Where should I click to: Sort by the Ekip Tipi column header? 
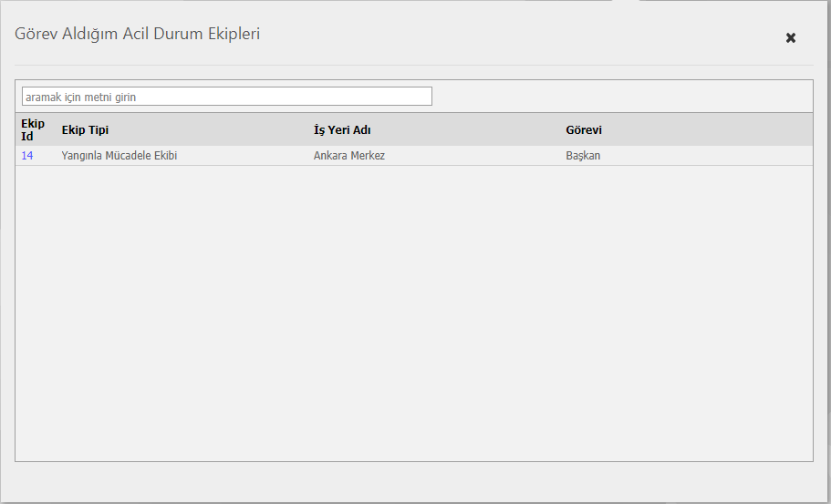85,130
